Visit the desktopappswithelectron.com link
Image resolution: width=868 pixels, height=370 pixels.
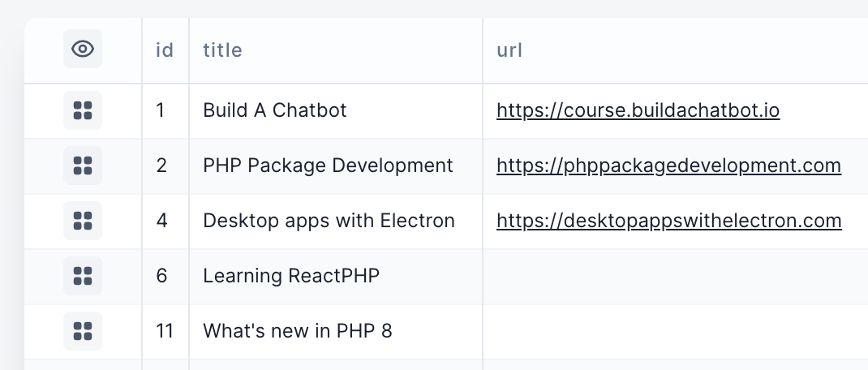pos(668,221)
